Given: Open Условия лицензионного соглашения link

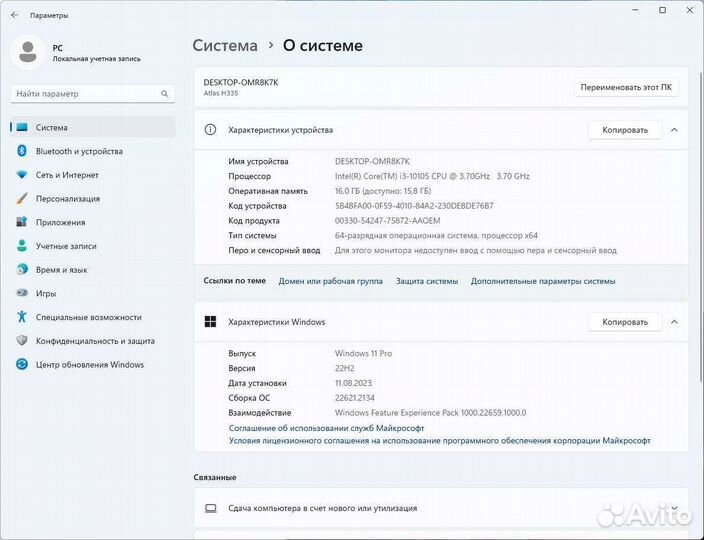Looking at the screenshot, I should (x=440, y=440).
